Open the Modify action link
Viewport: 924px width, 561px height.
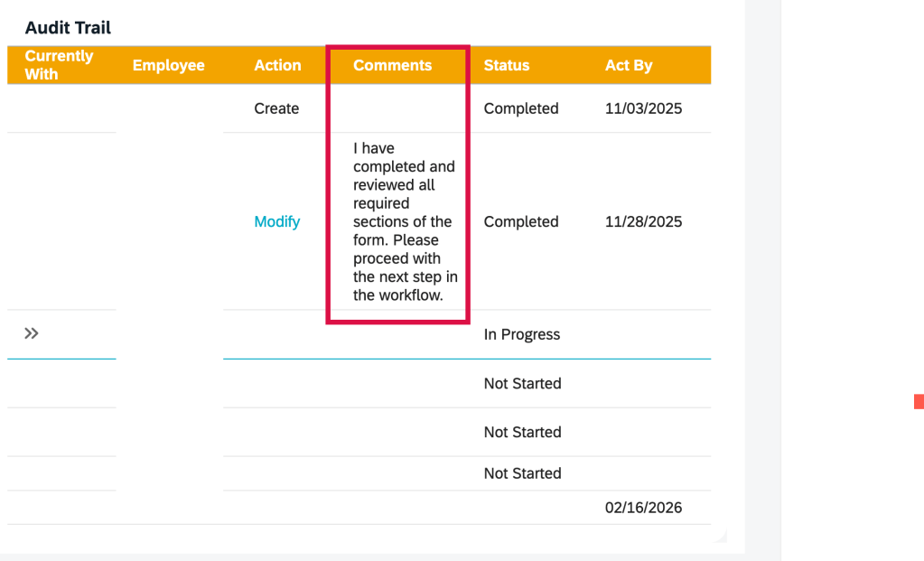pos(276,221)
